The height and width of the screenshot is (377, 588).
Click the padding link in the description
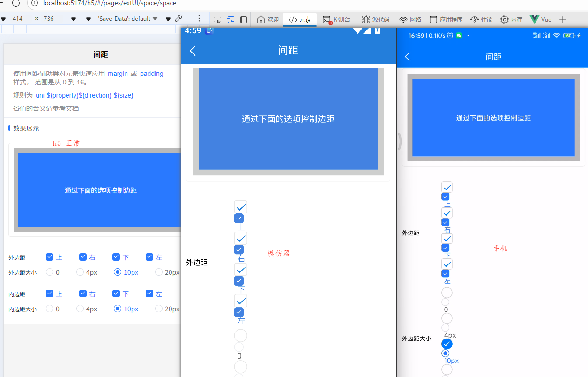[x=151, y=74]
